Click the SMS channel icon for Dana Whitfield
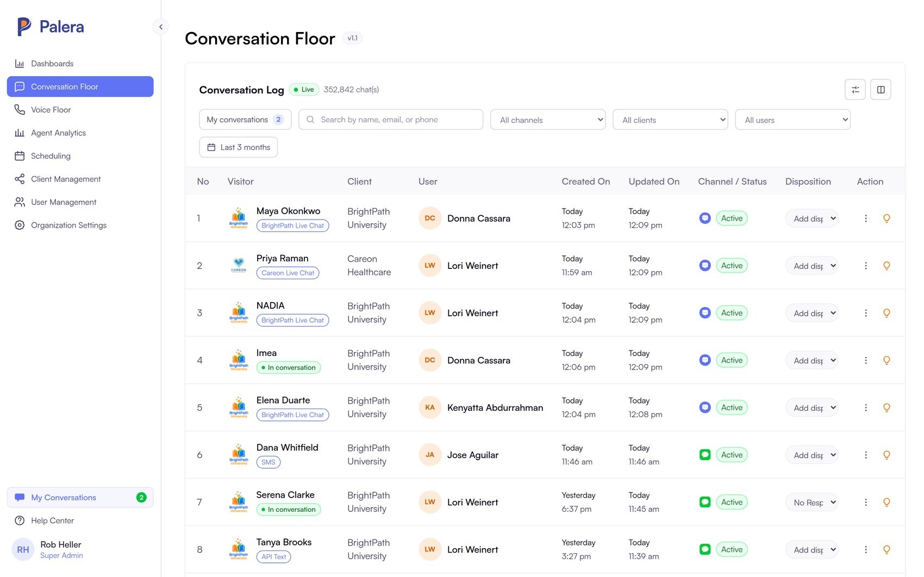The width and height of the screenshot is (924, 577). point(705,455)
